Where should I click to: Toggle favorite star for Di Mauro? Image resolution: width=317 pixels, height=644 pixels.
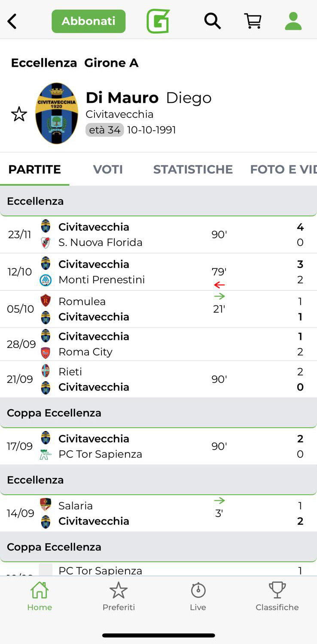[x=19, y=114]
